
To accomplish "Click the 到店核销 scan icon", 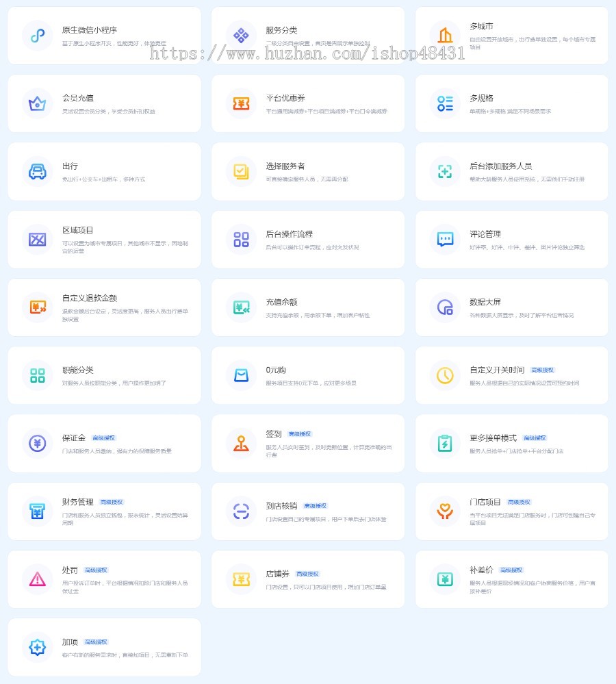I will point(241,511).
